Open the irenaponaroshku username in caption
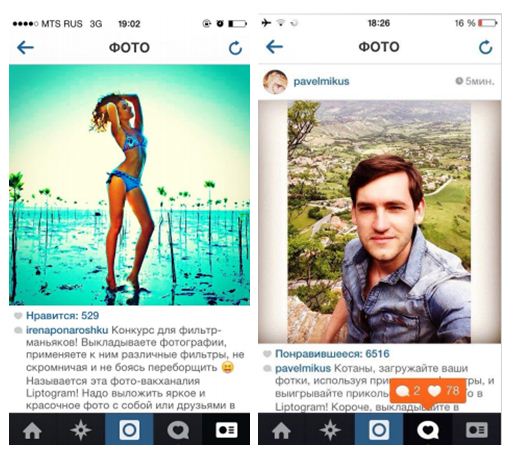This screenshot has width=514, height=457. pyautogui.click(x=67, y=330)
